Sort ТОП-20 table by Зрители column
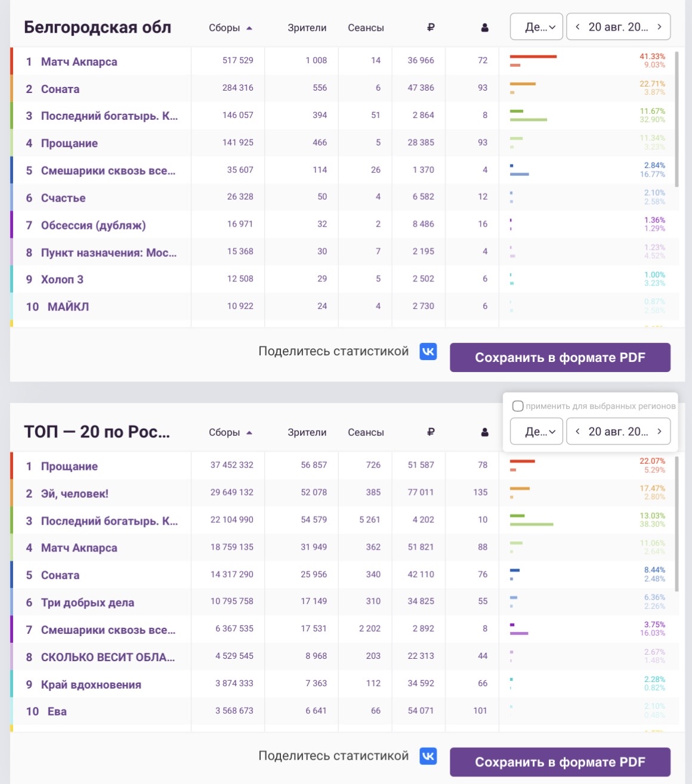Image resolution: width=692 pixels, height=784 pixels. (x=307, y=432)
